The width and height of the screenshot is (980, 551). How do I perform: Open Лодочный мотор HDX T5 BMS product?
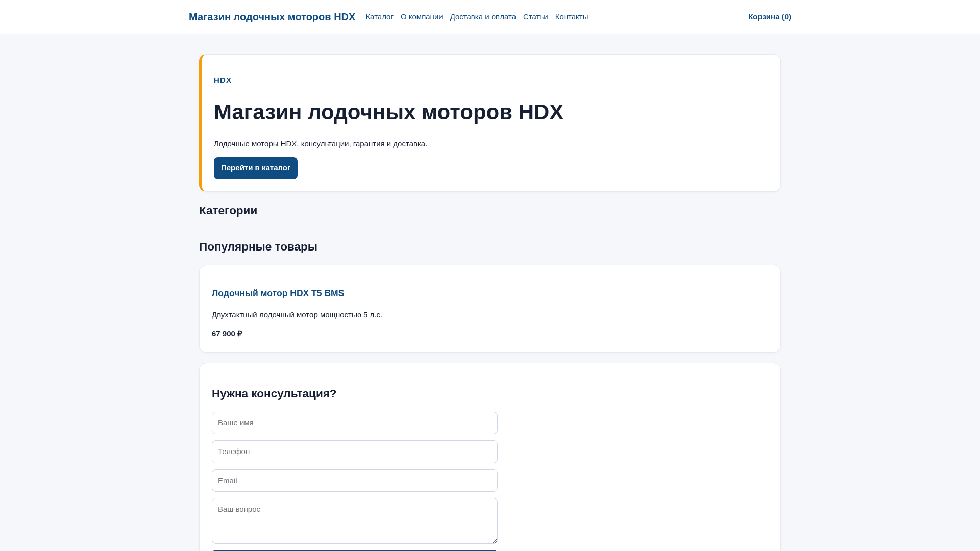point(278,293)
